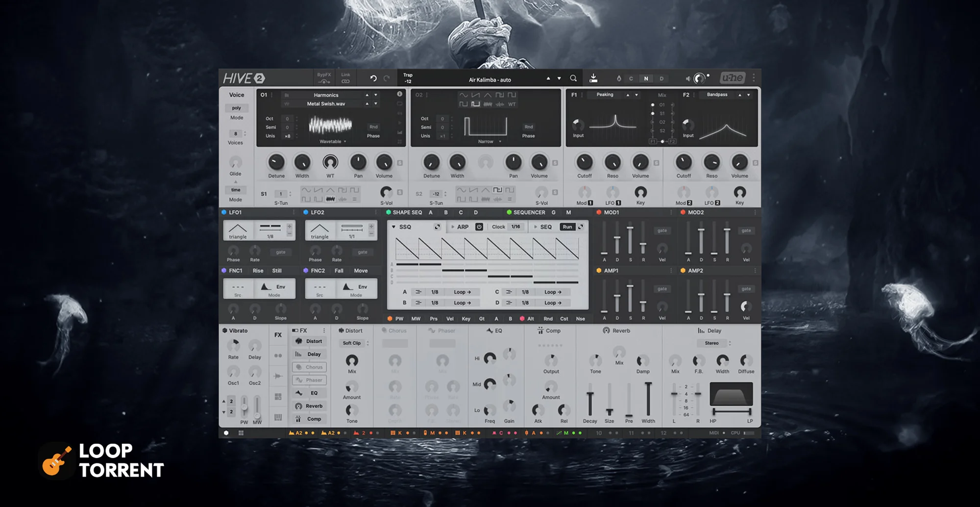This screenshot has width=980, height=507.
Task: Toggle the MOD1 gate button
Action: pyautogui.click(x=662, y=230)
